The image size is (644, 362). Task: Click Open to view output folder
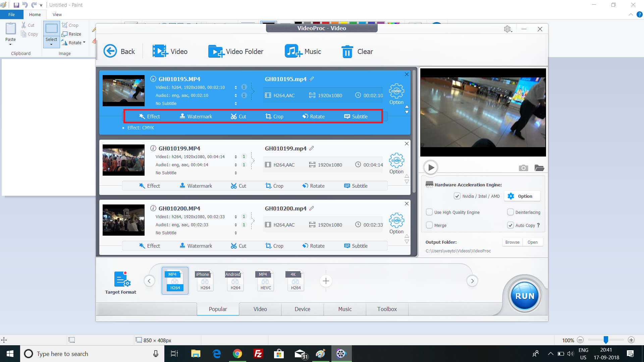[533, 242]
